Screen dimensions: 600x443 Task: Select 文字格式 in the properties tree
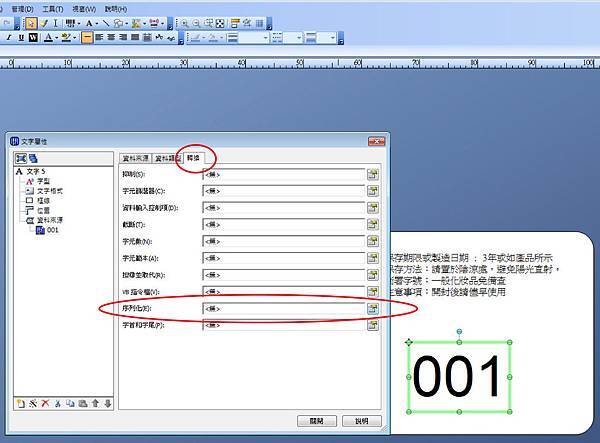(50, 191)
